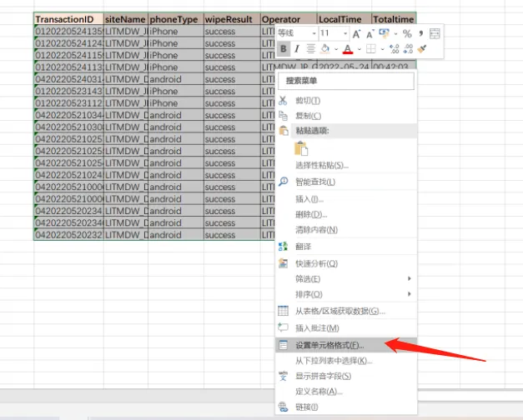Apply the fill color bucket icon

pos(324,49)
